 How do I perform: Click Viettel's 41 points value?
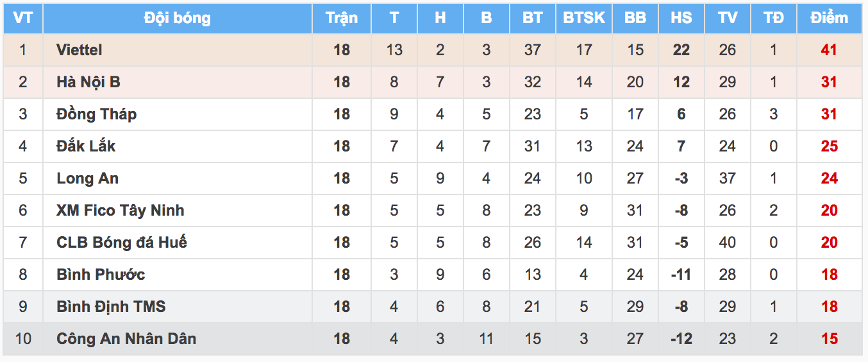tap(829, 50)
